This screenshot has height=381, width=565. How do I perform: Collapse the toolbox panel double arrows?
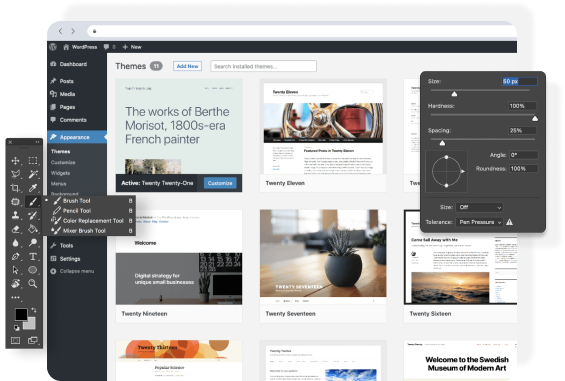point(37,142)
